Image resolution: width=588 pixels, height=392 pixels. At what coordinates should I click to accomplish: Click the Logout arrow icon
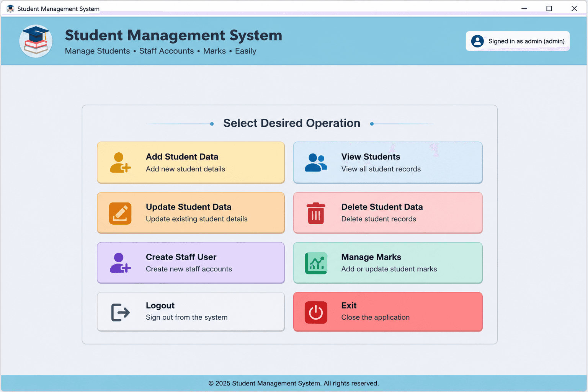click(120, 312)
